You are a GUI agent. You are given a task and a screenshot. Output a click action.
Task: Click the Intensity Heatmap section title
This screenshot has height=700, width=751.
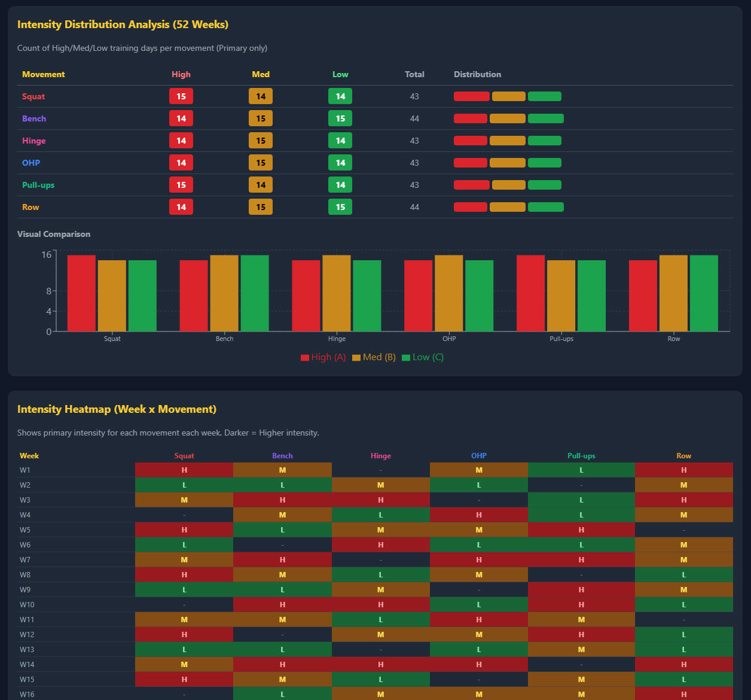tap(117, 409)
